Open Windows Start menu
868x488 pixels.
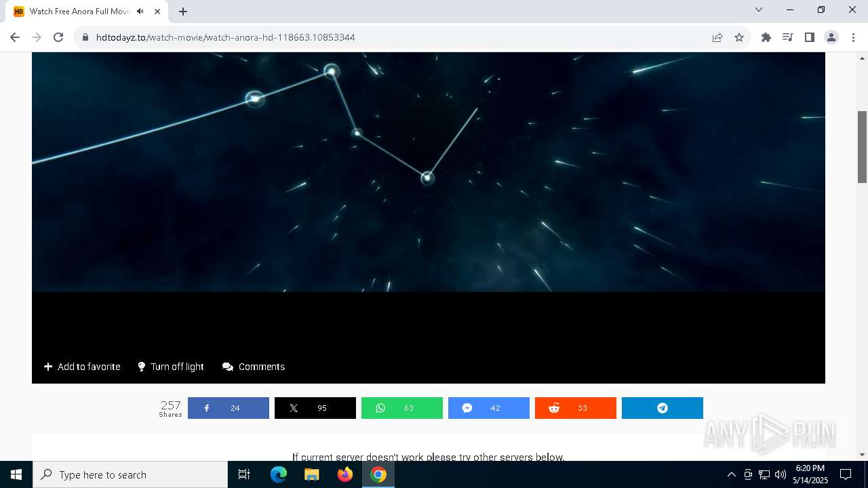(x=16, y=474)
